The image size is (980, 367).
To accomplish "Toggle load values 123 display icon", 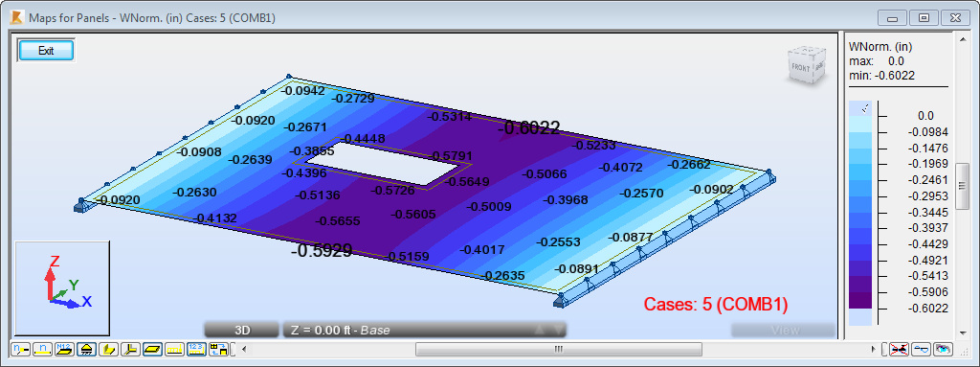I will click(195, 349).
